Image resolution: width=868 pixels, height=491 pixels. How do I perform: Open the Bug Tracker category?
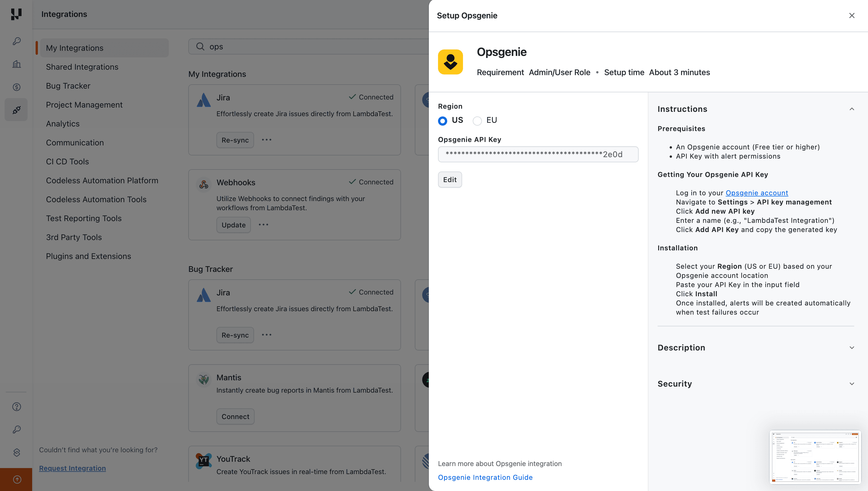(x=68, y=86)
